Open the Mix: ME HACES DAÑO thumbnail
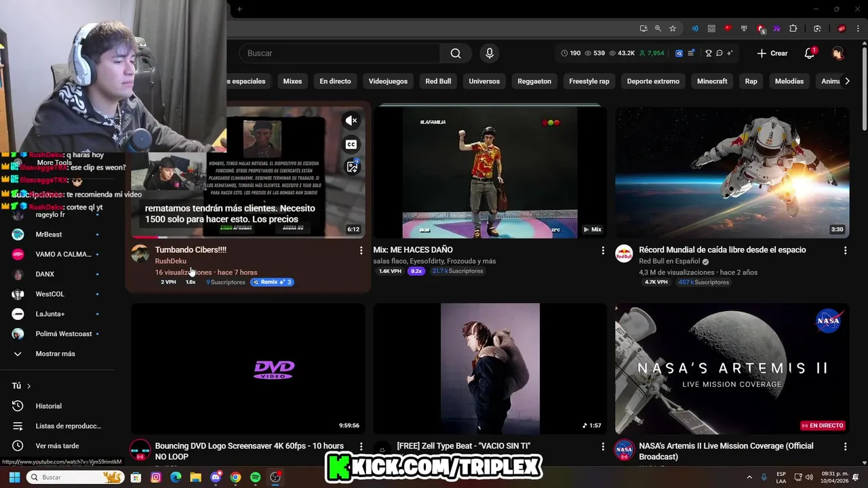This screenshot has height=488, width=868. (x=490, y=172)
